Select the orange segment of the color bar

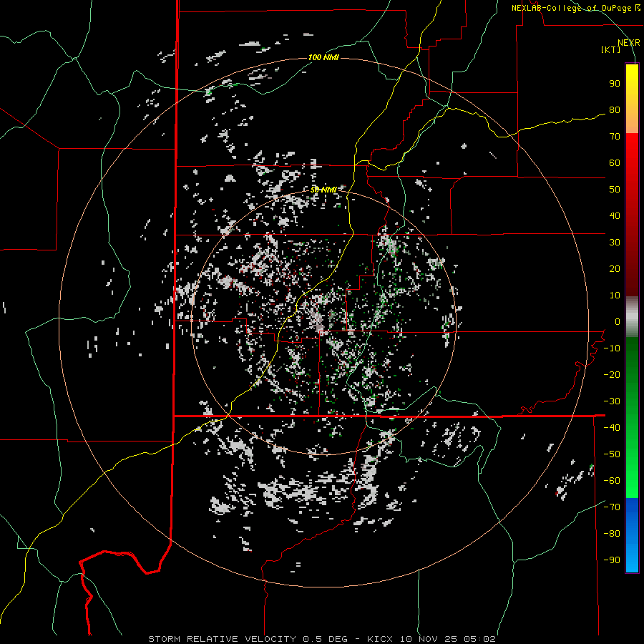[632, 119]
